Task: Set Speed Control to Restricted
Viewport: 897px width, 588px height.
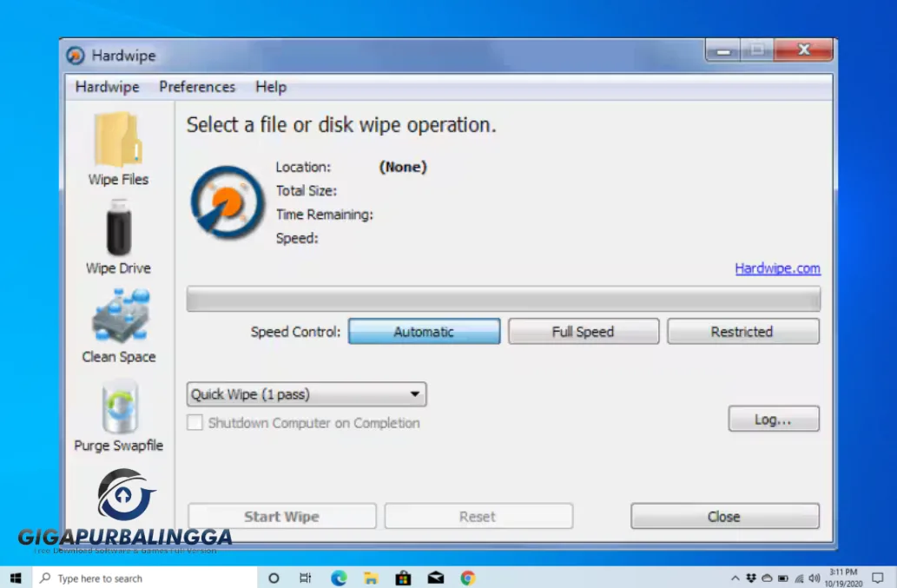Action: (742, 332)
